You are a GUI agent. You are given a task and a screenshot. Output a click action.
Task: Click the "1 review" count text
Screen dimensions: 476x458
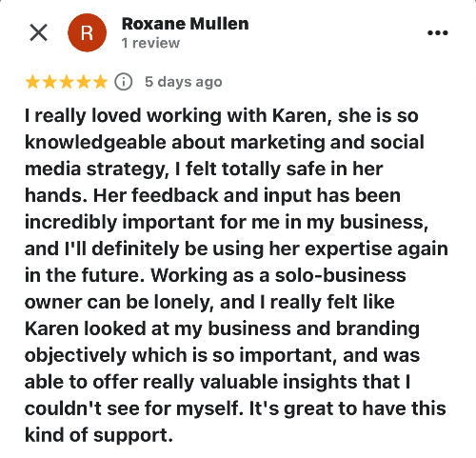(x=150, y=43)
